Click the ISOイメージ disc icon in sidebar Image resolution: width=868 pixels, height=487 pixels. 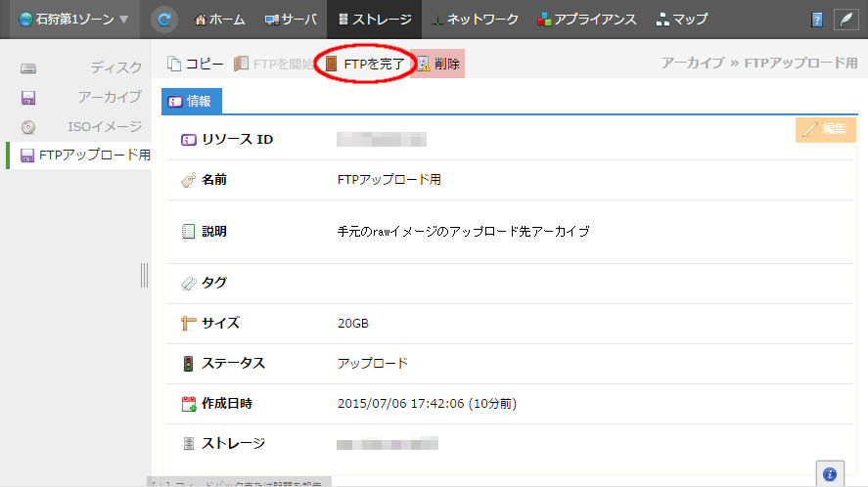coord(28,126)
